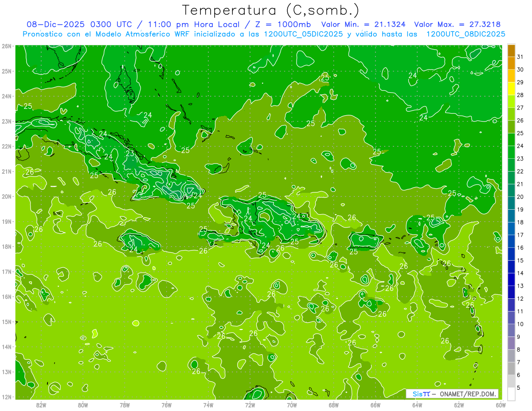Pick the teal swatch between 19 and 20

pos(511,203)
